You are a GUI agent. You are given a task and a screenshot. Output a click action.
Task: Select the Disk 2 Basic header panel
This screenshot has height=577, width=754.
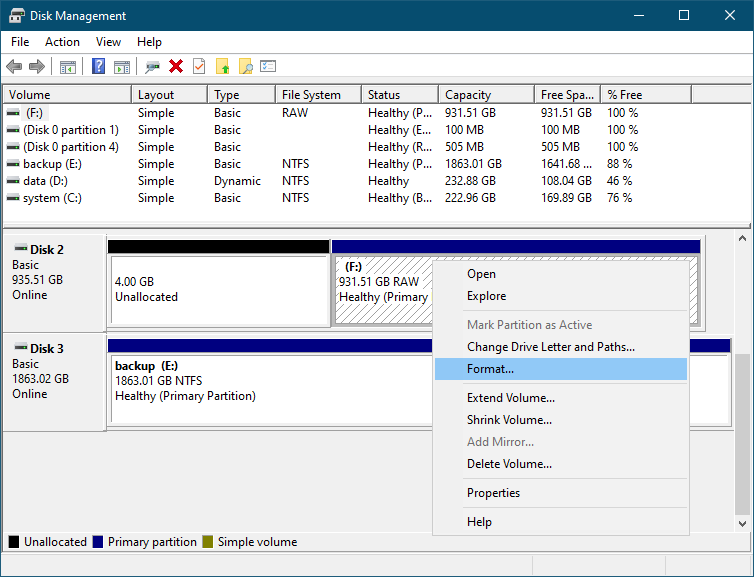click(54, 283)
